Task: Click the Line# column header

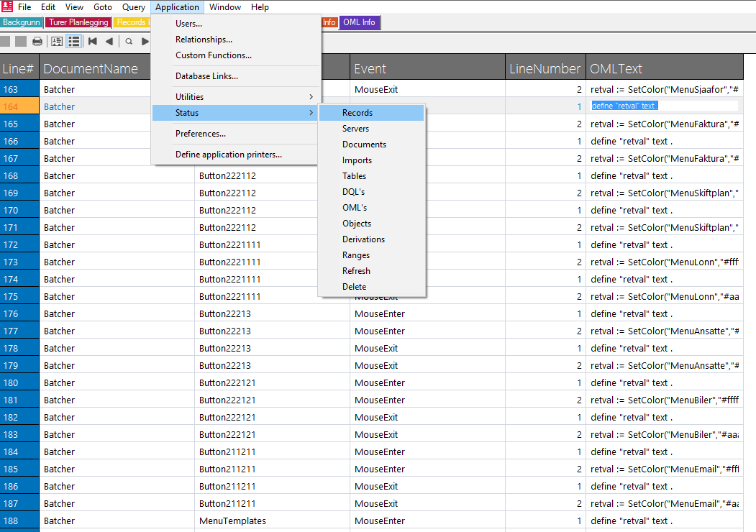Action: pyautogui.click(x=19, y=68)
